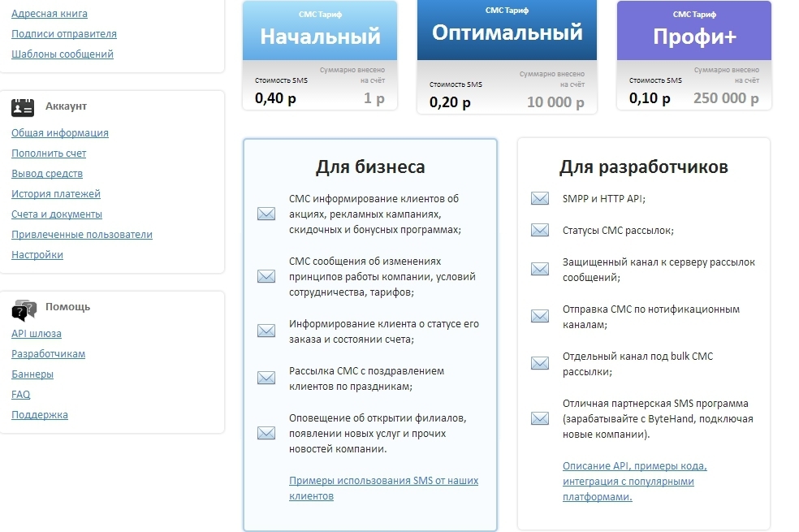Viewport: 799px width, 532px height.
Task: Click envelope icon beside SMPP и HTTP API
Action: click(540, 198)
